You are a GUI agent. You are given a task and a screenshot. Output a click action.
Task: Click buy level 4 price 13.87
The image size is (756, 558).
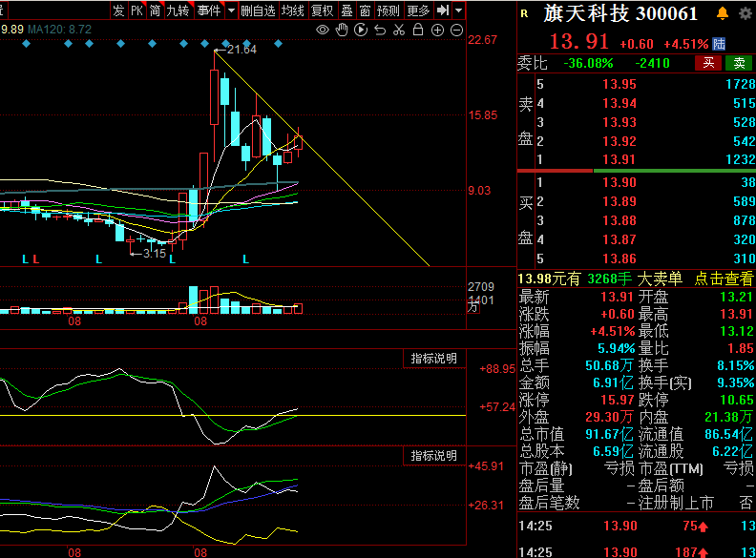point(619,239)
